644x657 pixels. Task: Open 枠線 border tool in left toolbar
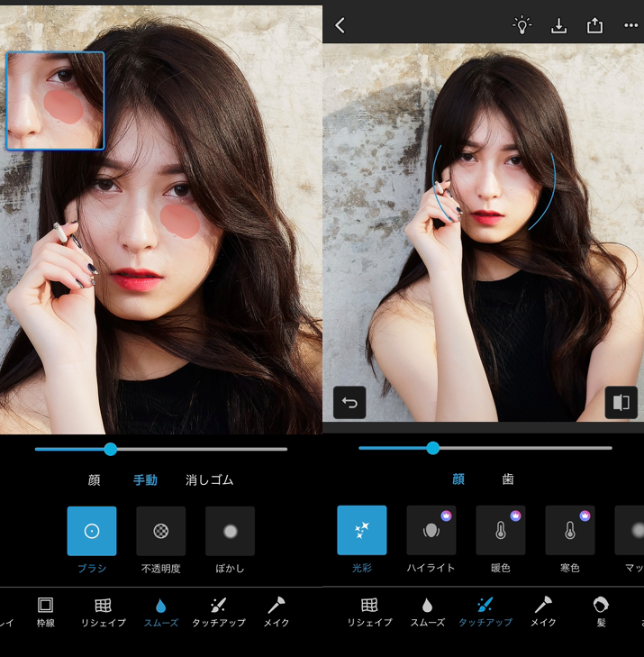45,612
